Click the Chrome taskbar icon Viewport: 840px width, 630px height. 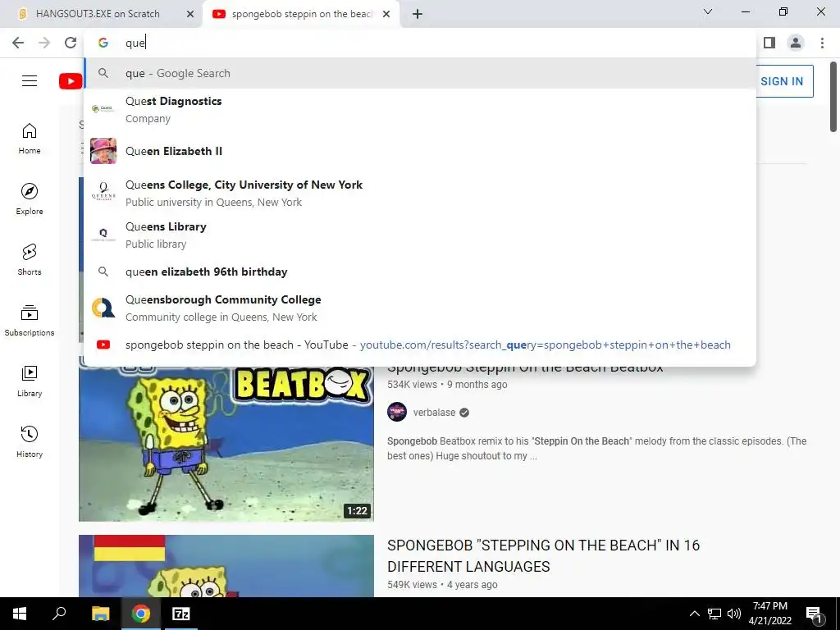[141, 614]
